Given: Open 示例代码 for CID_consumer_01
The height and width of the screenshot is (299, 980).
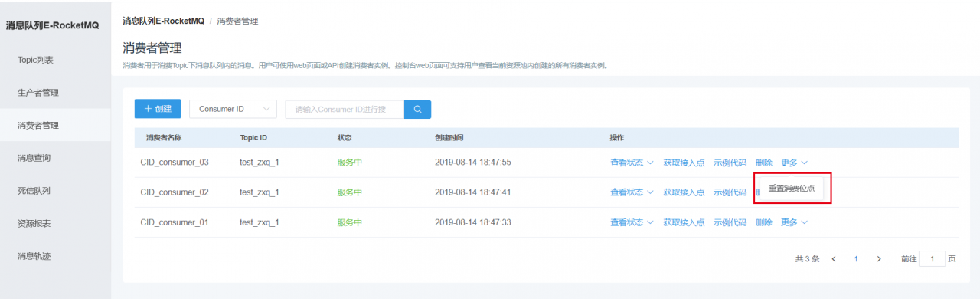Looking at the screenshot, I should pos(730,222).
